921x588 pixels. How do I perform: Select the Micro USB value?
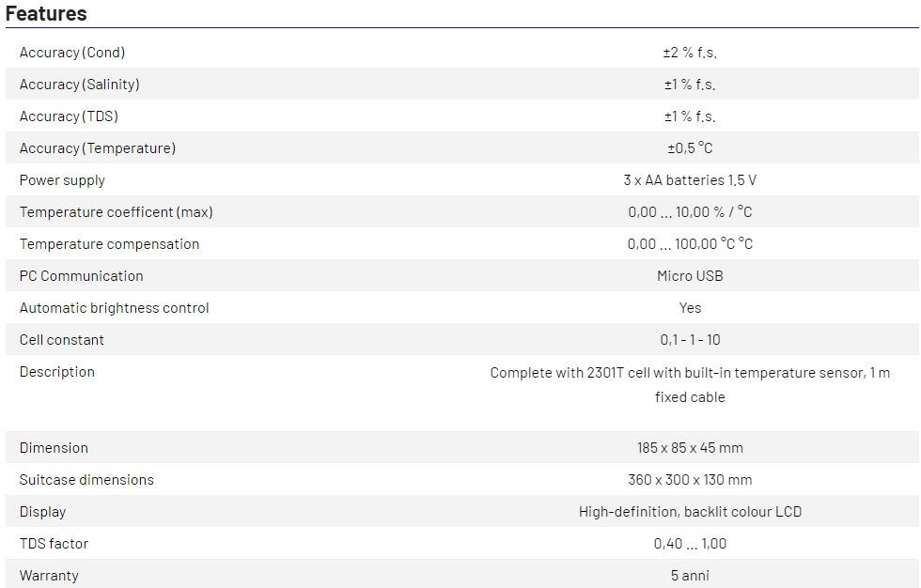click(690, 276)
